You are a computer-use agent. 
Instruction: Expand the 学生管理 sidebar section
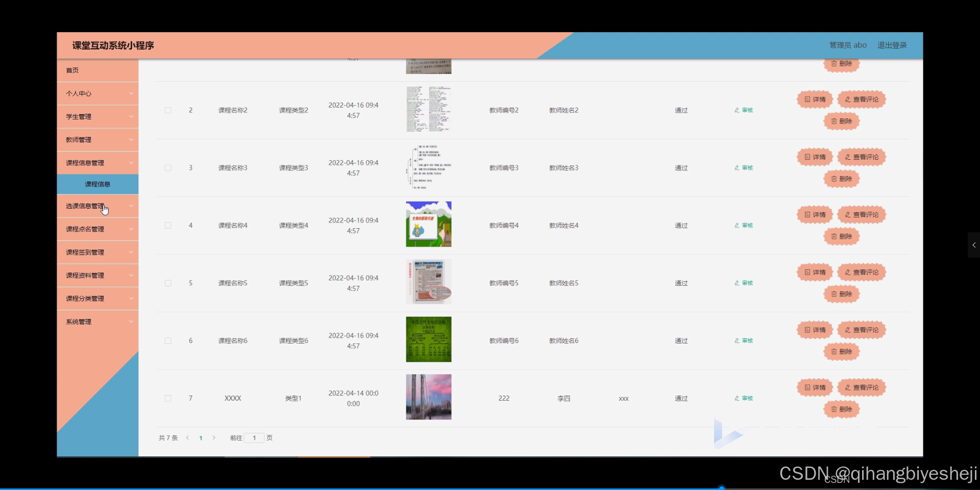(x=97, y=116)
